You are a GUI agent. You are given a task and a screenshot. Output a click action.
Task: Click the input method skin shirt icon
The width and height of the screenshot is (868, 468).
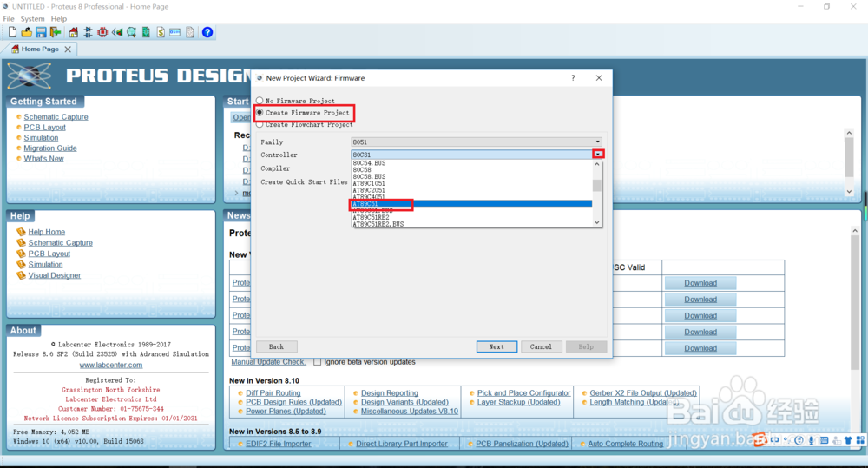(x=847, y=440)
